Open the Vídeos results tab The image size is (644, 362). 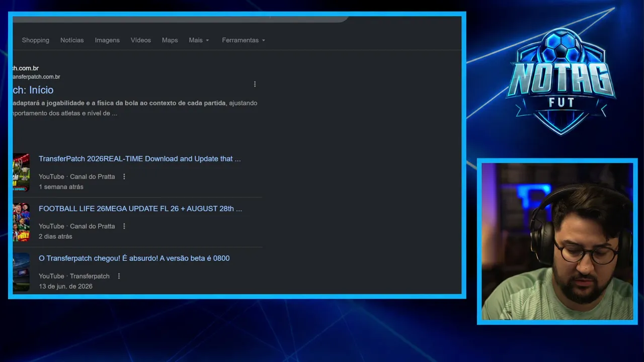click(x=141, y=40)
